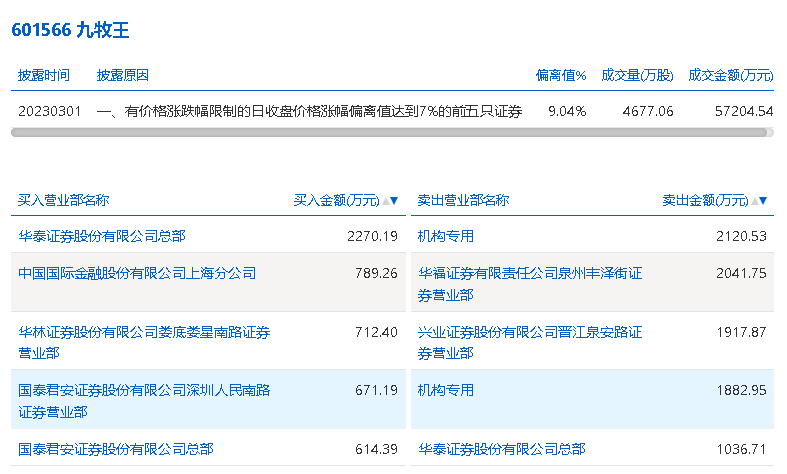Click the 买入营业部名称 column header

coord(63,200)
